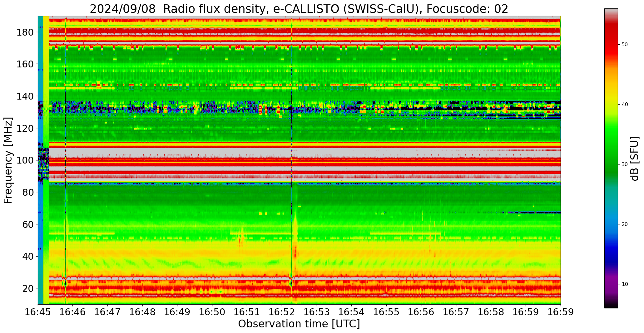644x333 pixels.
Task: Click the plot title text at top
Action: (299, 9)
